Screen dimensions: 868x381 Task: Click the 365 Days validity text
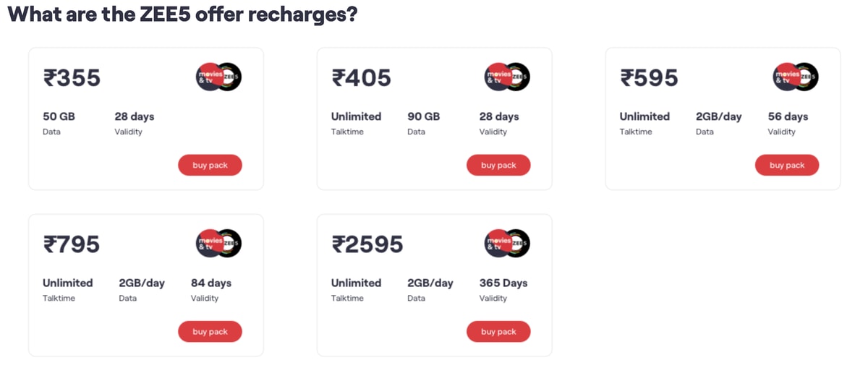click(x=503, y=283)
